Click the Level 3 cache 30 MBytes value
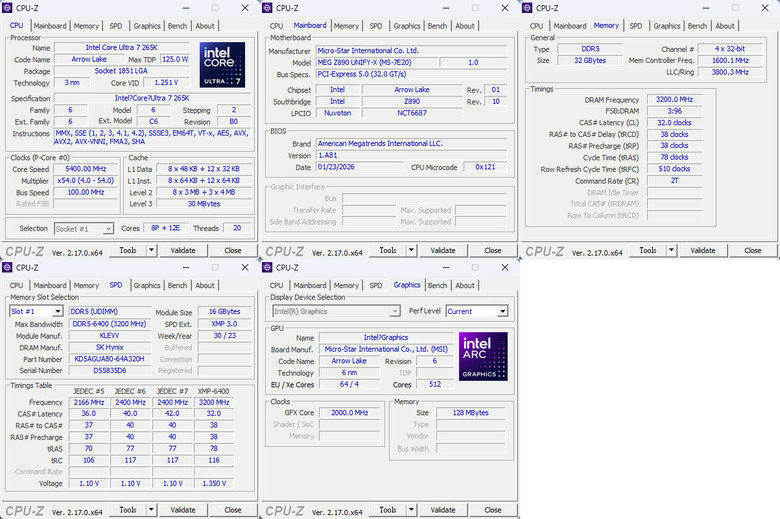The width and height of the screenshot is (780, 519). pos(204,204)
